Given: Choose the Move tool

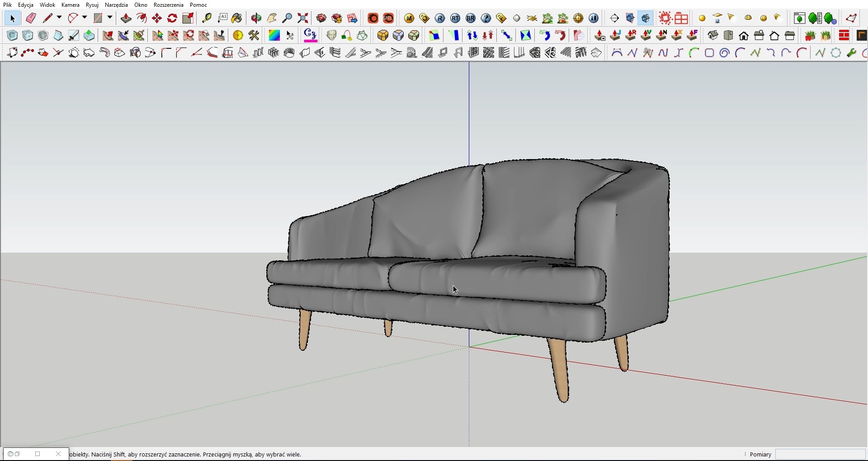Looking at the screenshot, I should (x=157, y=18).
